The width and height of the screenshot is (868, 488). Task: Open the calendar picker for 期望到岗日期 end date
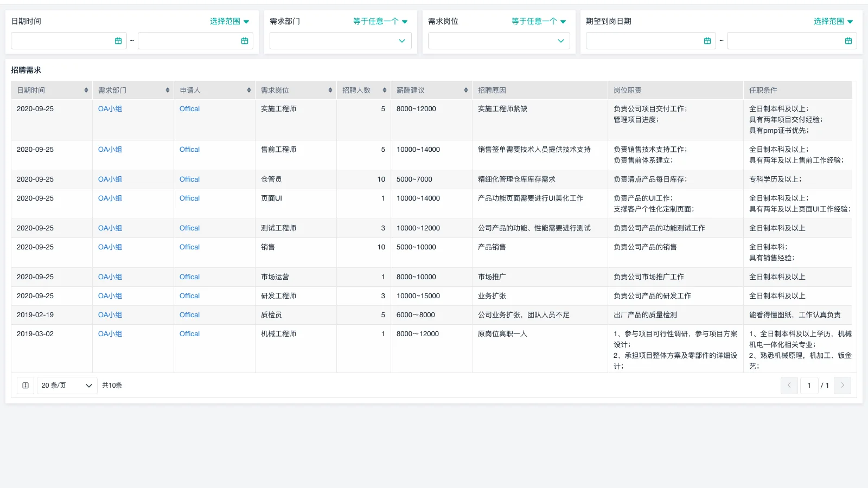(x=848, y=40)
